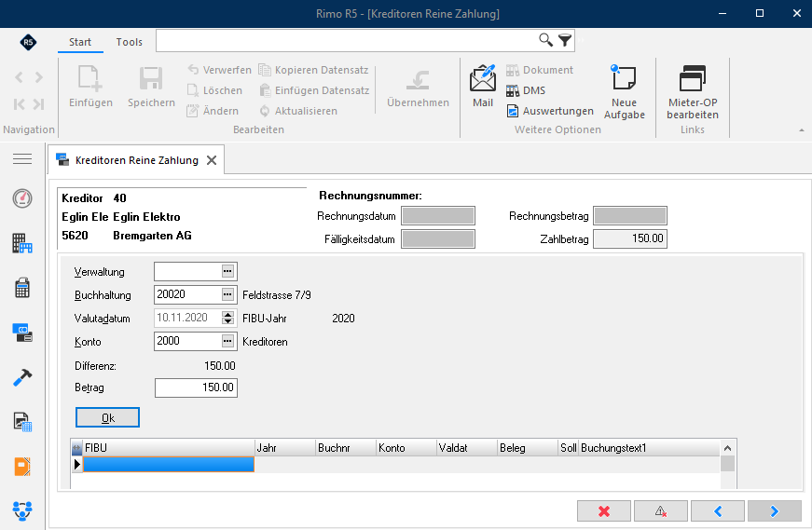Click Einfügen Datensatz

[x=314, y=90]
